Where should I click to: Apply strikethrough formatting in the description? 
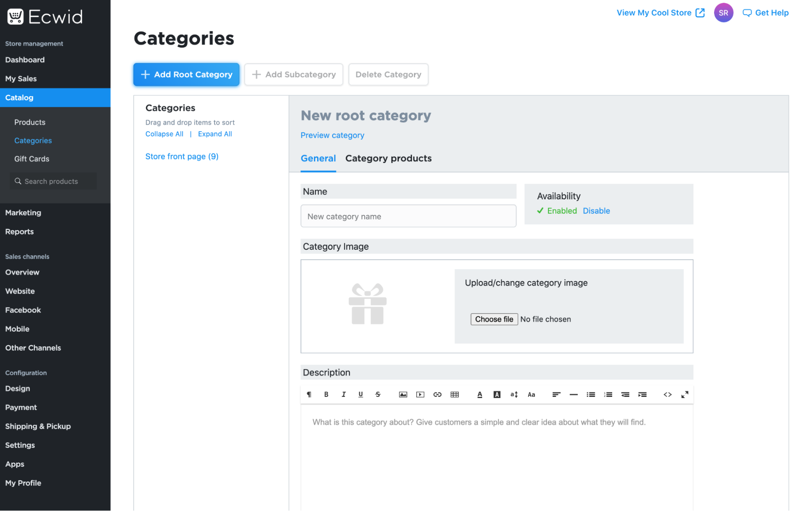point(377,394)
